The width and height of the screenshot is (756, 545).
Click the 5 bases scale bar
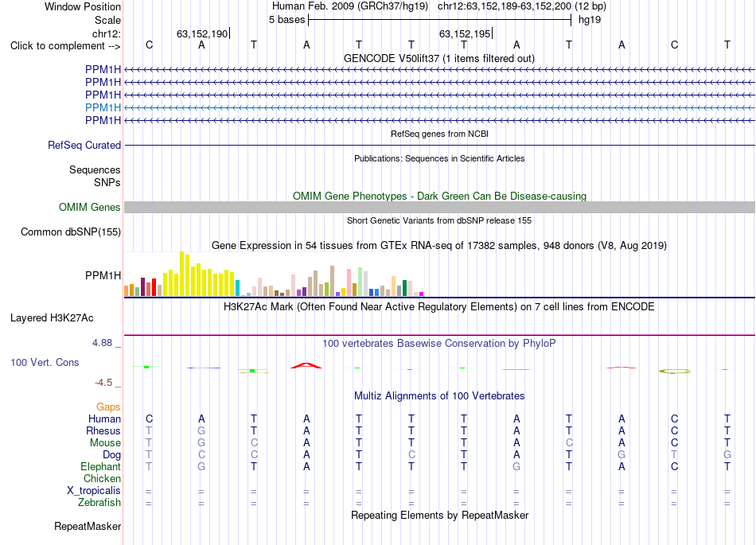click(440, 20)
